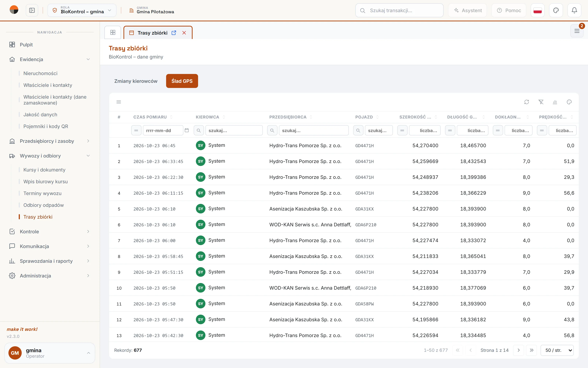Open the table chart statistics icon
This screenshot has height=368, width=588.
pos(555,102)
